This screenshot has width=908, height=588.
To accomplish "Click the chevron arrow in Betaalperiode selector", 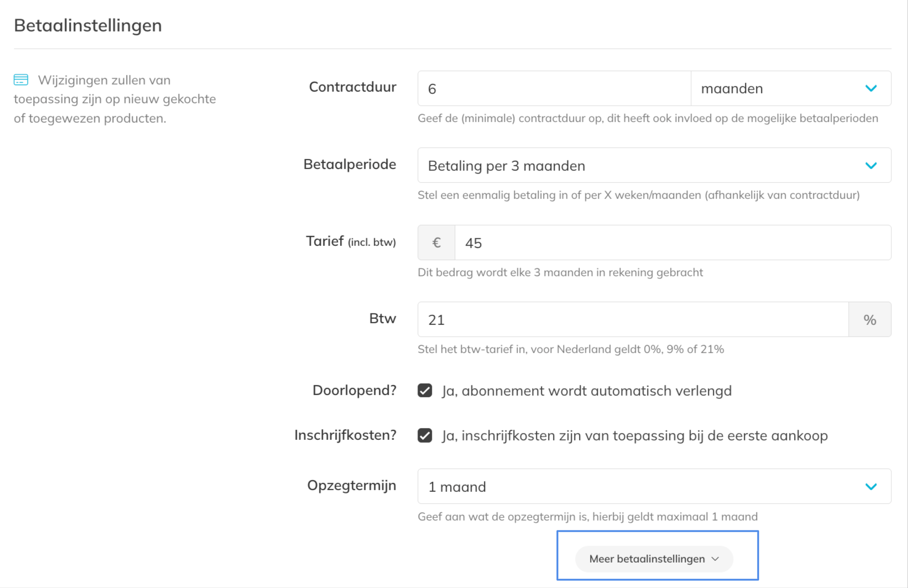I will point(871,166).
